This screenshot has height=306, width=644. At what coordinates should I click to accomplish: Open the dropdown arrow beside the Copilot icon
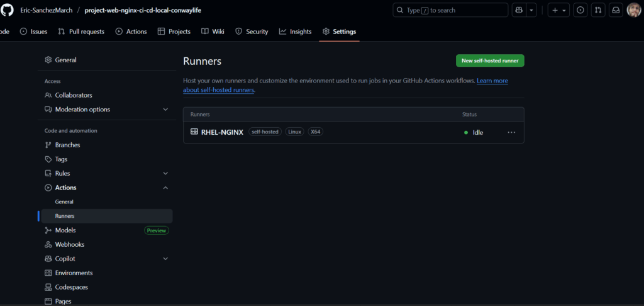531,10
